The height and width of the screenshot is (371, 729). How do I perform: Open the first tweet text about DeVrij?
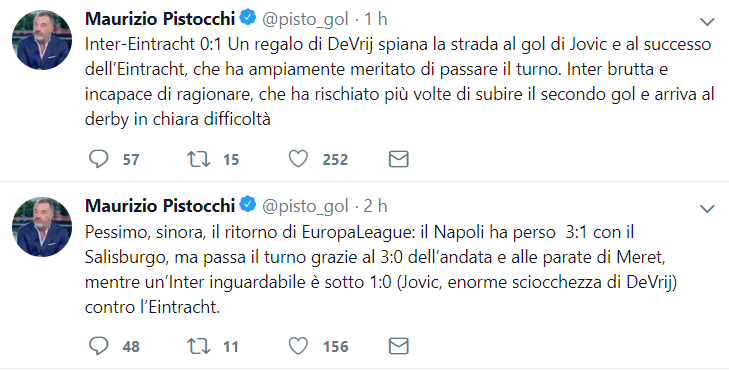[x=399, y=82]
